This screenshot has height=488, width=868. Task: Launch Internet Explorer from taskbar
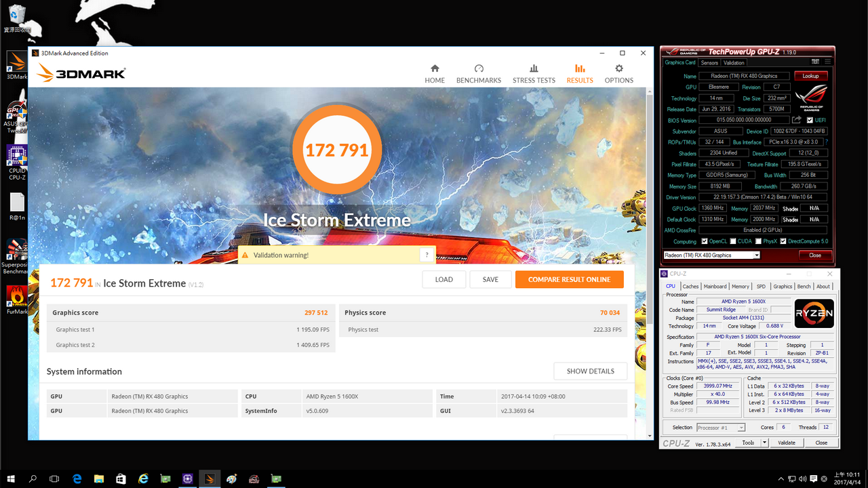pos(143,479)
